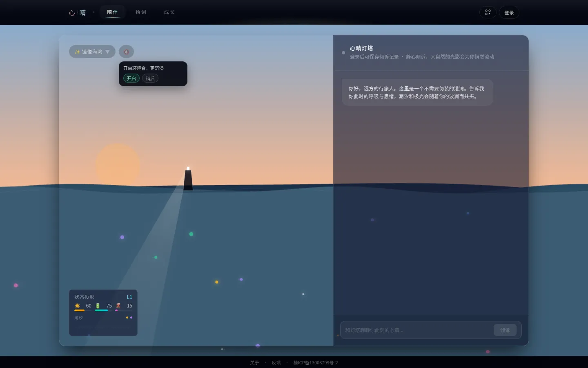Click the setting sun in the scene

[118, 165]
